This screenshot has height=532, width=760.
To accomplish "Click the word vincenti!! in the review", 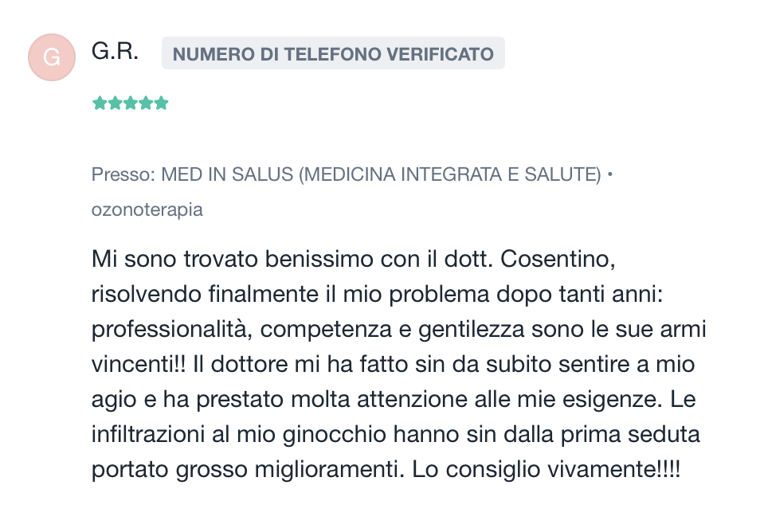I will pyautogui.click(x=139, y=364).
